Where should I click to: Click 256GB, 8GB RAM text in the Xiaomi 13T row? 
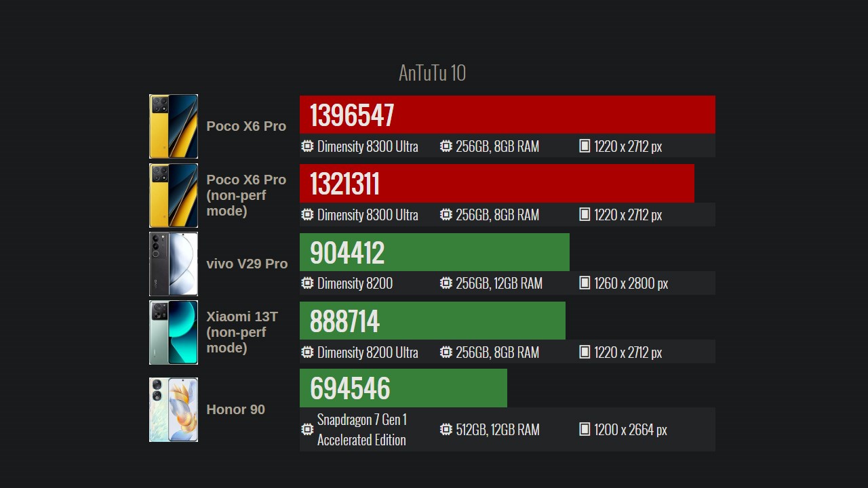498,352
